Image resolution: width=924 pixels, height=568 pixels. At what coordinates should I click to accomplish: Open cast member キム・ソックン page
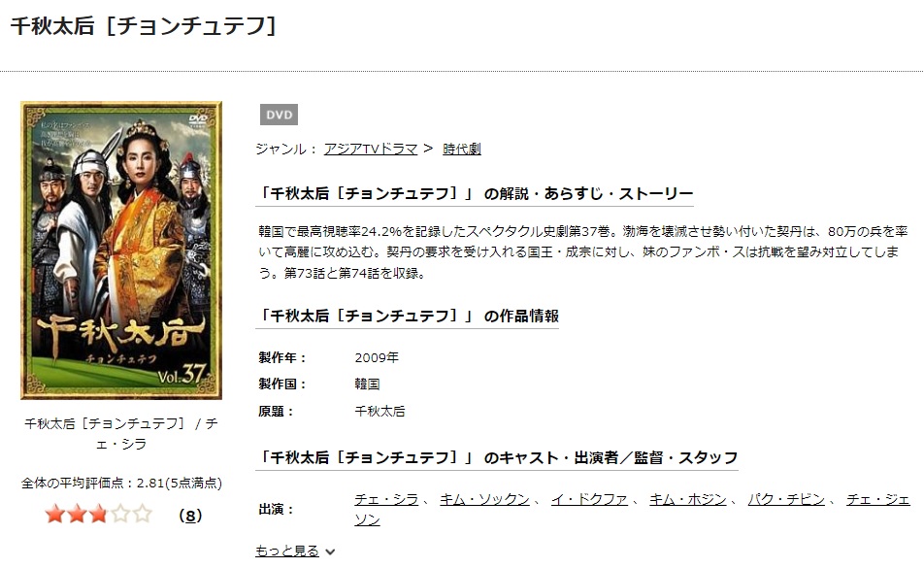point(484,500)
